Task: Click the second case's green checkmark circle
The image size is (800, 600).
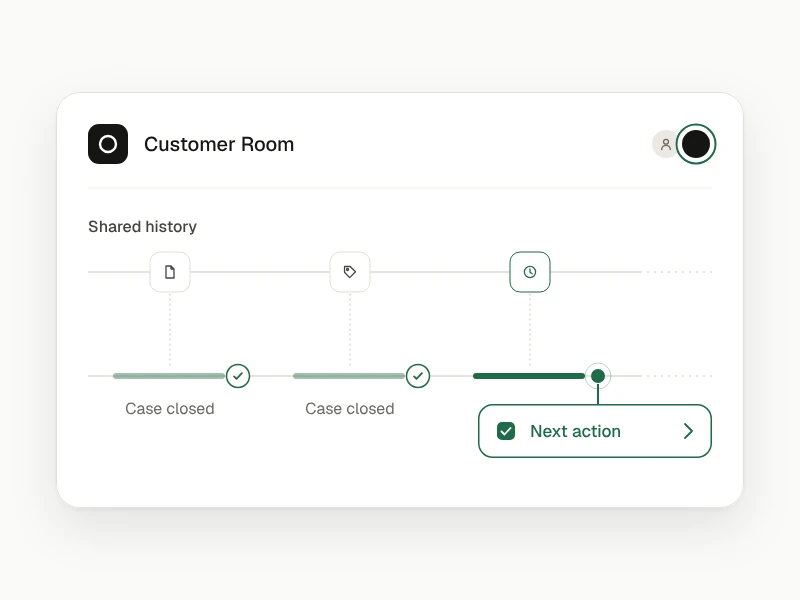Action: coord(418,376)
